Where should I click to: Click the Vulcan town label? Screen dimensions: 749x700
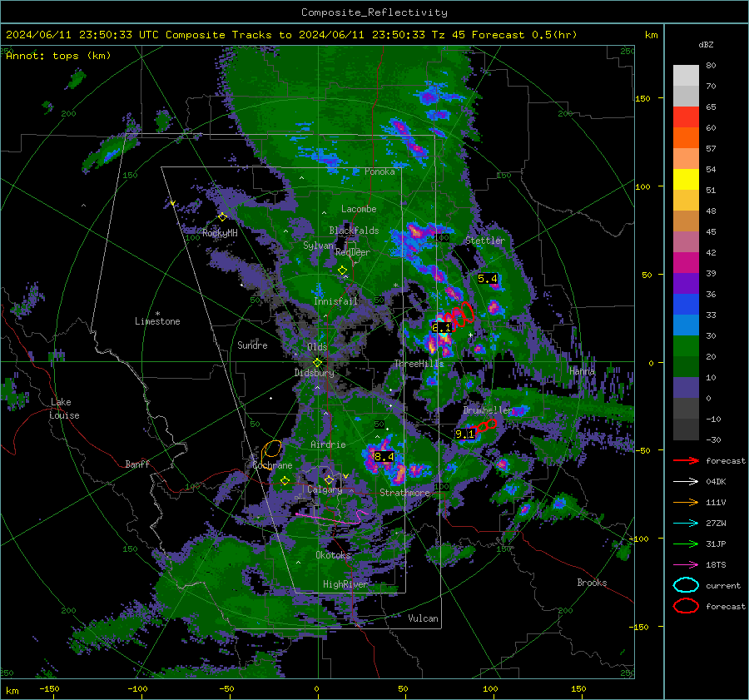[424, 618]
